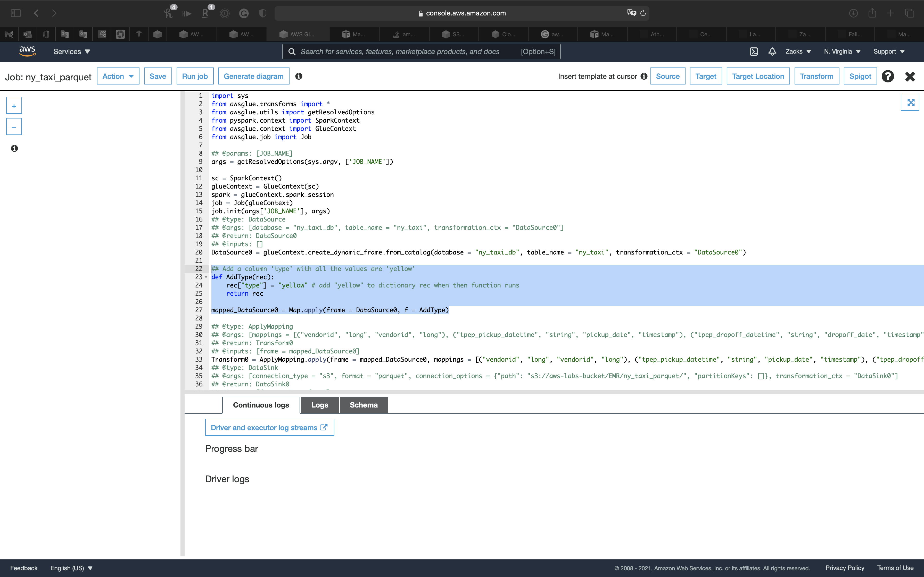Screen dimensions: 924x577
Task: Click the Run job button
Action: [195, 76]
